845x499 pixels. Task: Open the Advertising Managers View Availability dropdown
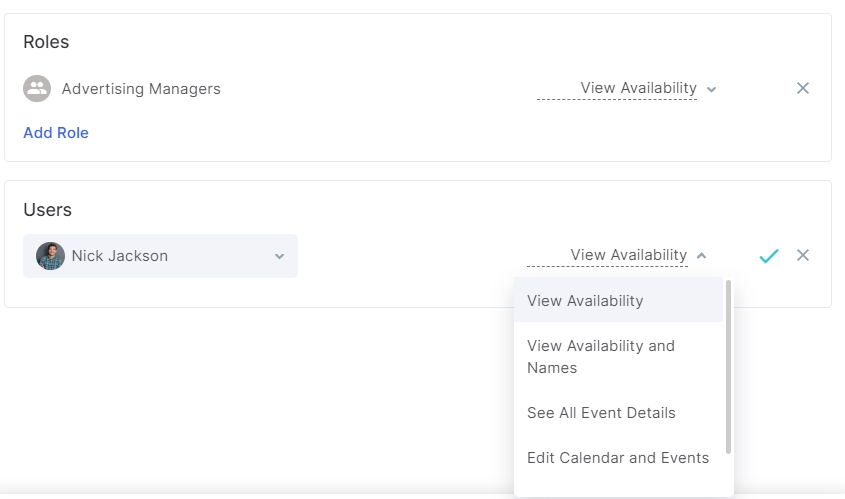[x=627, y=88]
